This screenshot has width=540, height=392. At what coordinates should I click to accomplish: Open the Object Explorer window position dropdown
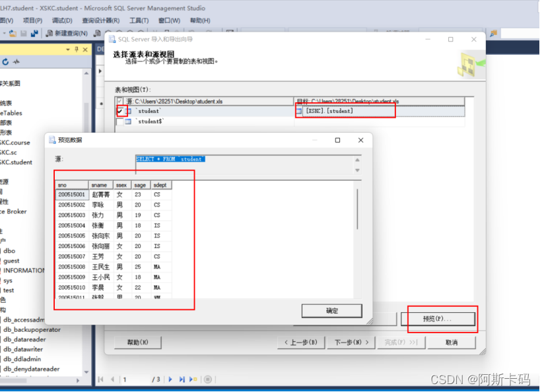[x=68, y=49]
